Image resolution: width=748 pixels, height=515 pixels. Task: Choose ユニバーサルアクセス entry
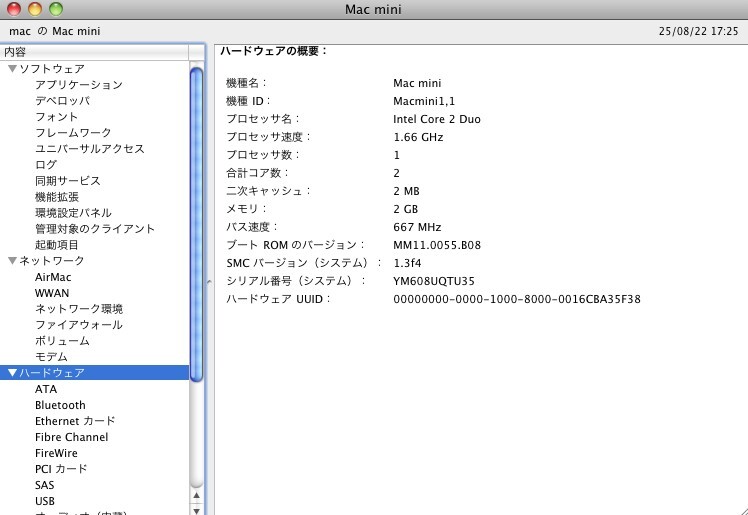[90, 149]
